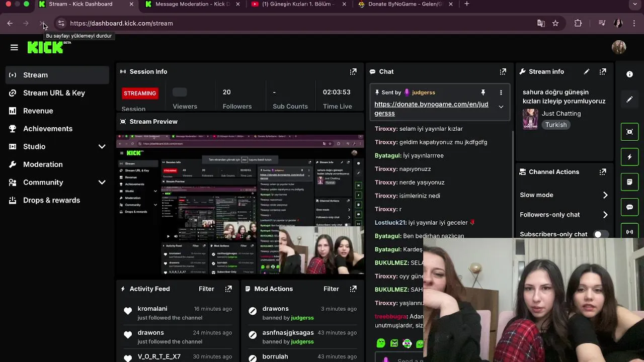Click the Lostluck21 username in chat
The image size is (644, 362).
pyautogui.click(x=390, y=223)
